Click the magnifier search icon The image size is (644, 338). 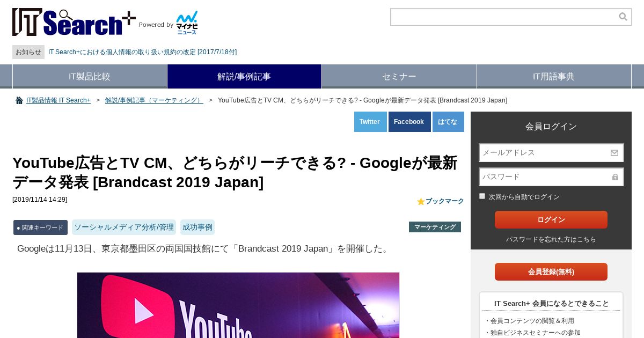623,17
